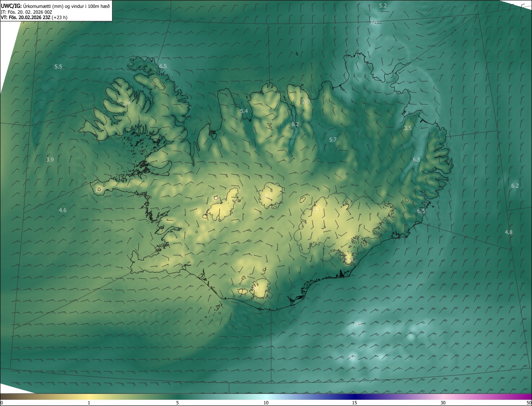Click the 6.2 label just below 2.0
Image resolution: width=532 pixels, height=406 pixels.
pyautogui.click(x=295, y=125)
